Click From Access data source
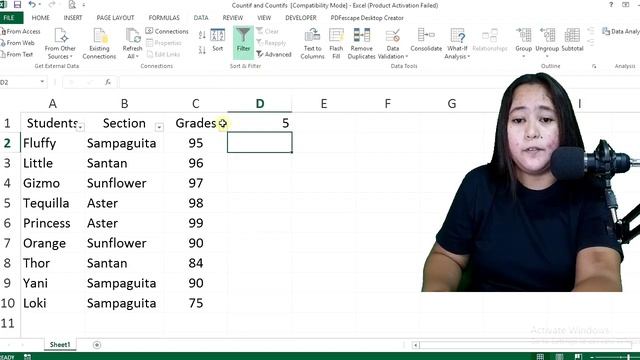 (20, 31)
